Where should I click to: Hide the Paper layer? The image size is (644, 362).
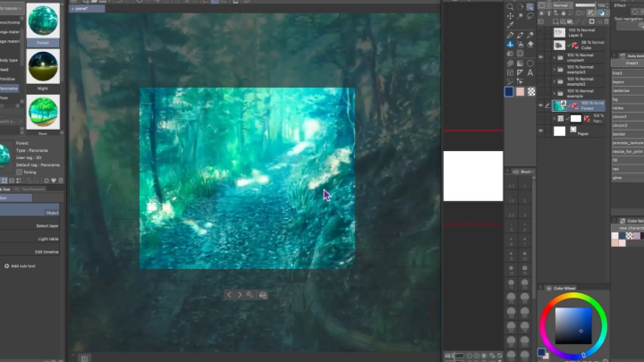[540, 130]
